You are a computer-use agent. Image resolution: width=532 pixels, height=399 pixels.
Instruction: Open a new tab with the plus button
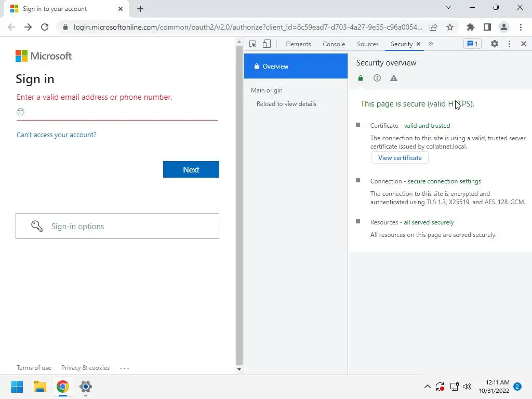pos(140,9)
